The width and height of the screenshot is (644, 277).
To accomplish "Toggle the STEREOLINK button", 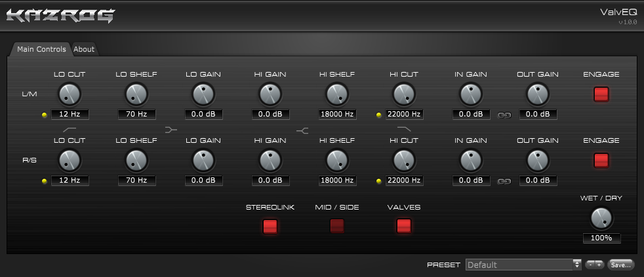I will [x=270, y=227].
